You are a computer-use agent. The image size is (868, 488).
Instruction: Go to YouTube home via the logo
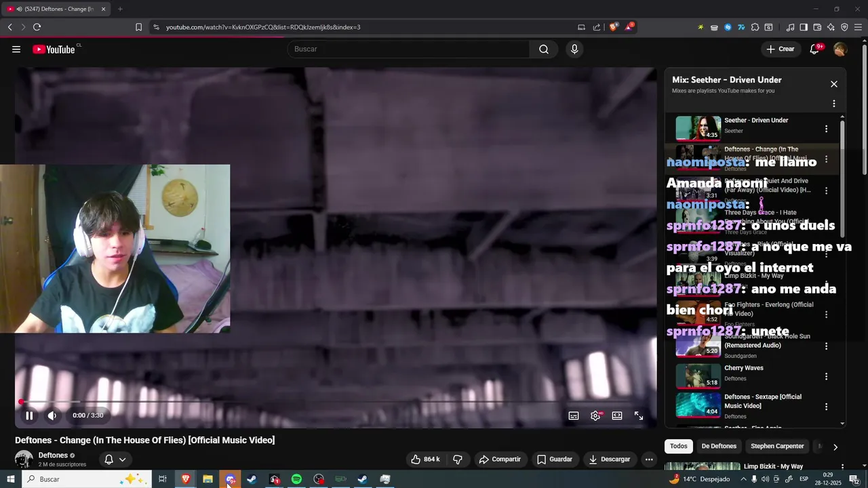(54, 49)
